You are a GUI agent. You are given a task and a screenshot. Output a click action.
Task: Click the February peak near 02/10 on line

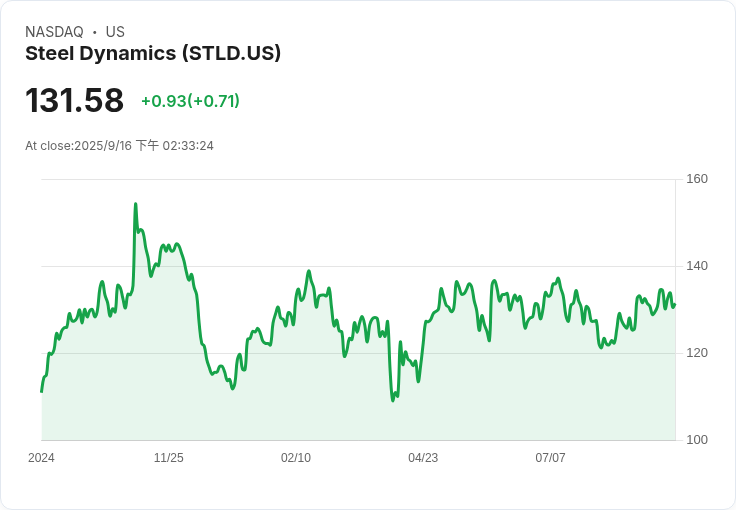click(x=309, y=271)
